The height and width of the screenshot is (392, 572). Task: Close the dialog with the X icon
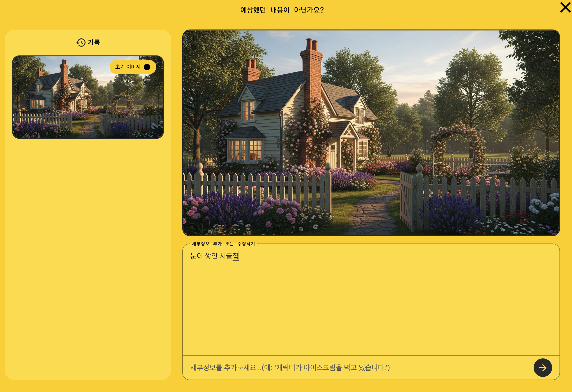coord(565,8)
